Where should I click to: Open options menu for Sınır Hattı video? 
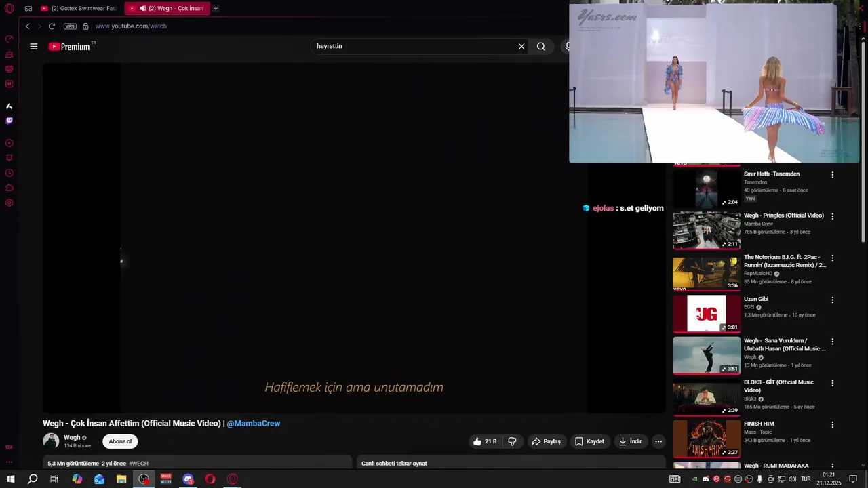coord(833,175)
